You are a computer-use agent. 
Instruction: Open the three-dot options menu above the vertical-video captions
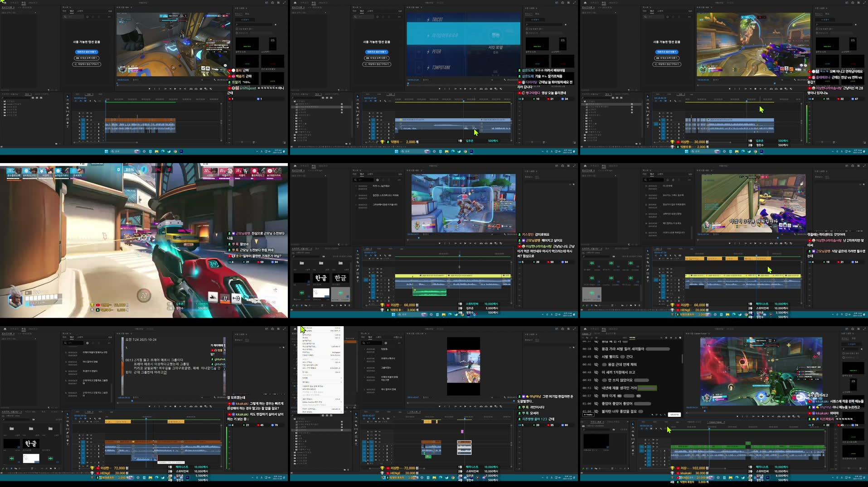point(400,343)
